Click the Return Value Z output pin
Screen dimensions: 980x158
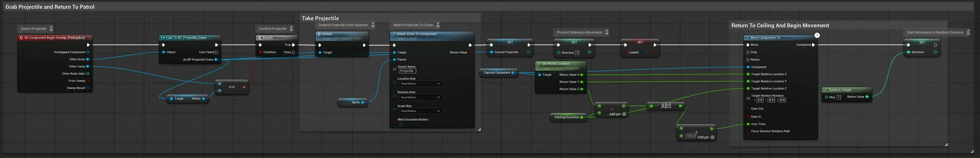582,89
